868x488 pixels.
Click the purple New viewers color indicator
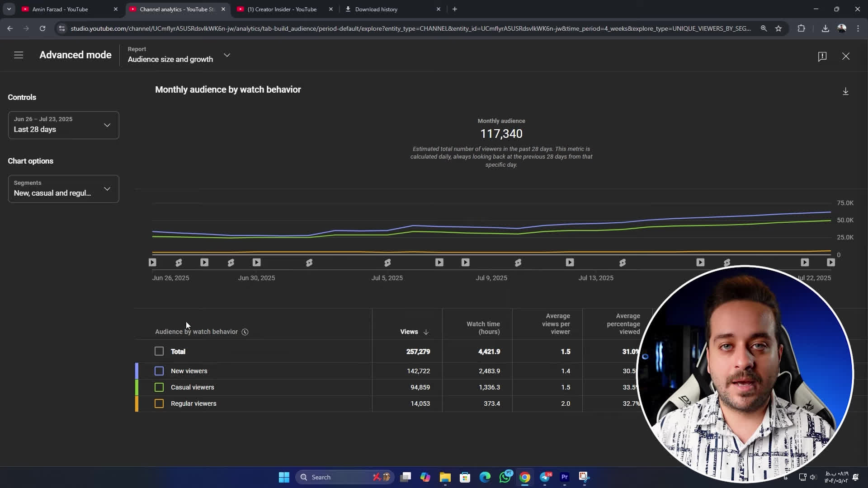pos(137,371)
